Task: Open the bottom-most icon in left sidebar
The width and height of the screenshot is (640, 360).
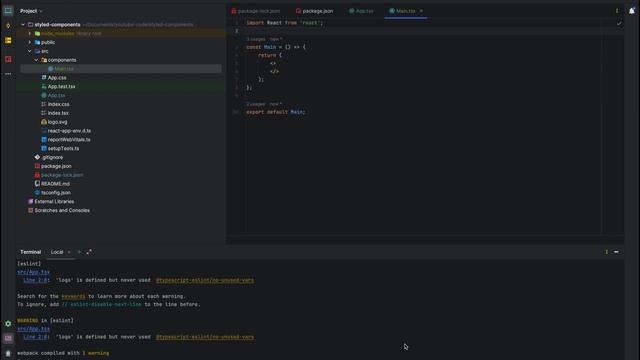Action: click(8, 353)
